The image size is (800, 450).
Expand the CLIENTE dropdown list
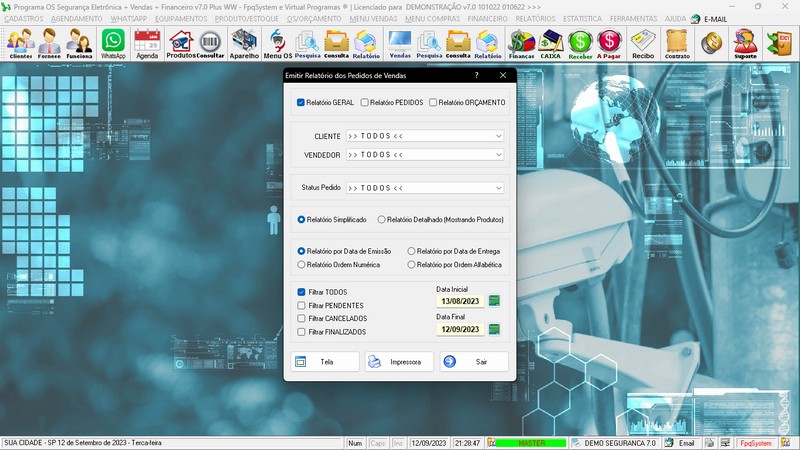point(498,135)
